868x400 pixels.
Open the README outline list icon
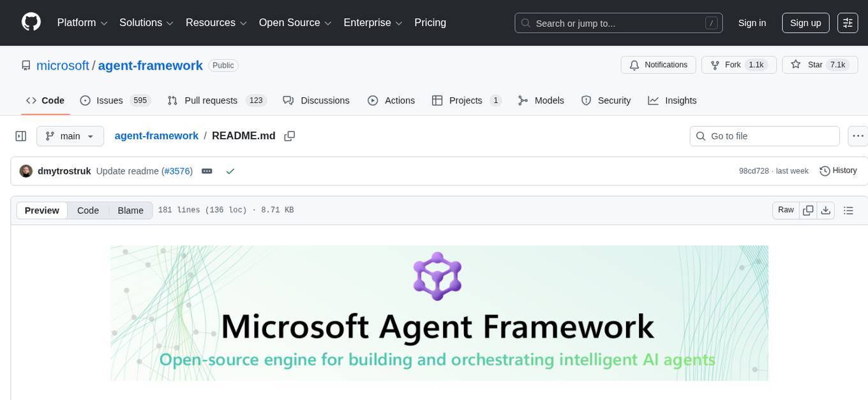(x=848, y=210)
